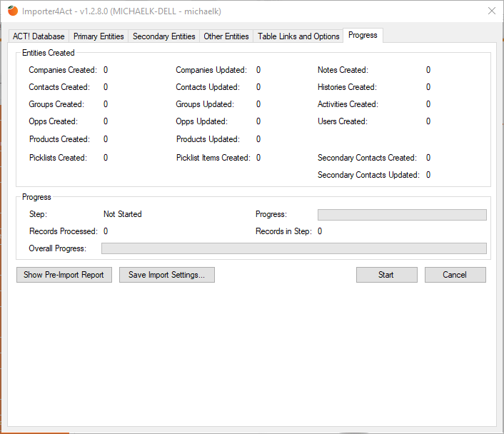Go to the Secondary Entities tab

[x=164, y=36]
